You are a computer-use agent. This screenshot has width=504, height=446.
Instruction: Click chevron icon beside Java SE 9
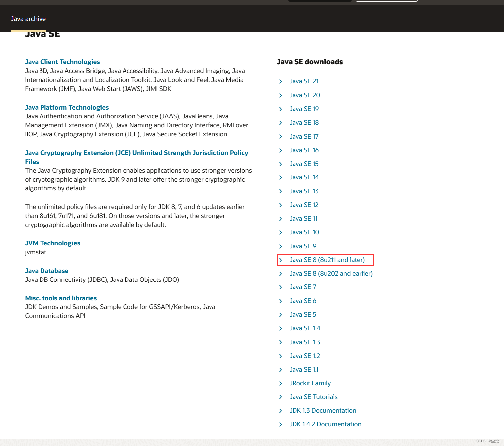[281, 246]
